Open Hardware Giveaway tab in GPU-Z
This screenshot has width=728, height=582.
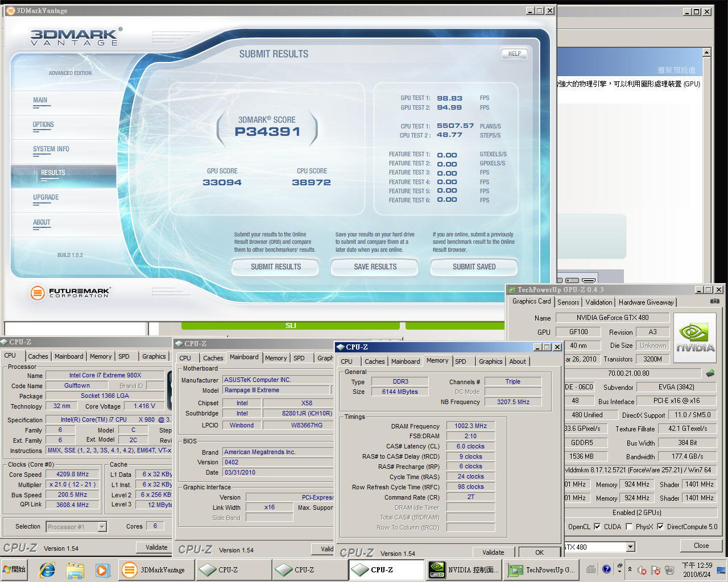tap(646, 302)
